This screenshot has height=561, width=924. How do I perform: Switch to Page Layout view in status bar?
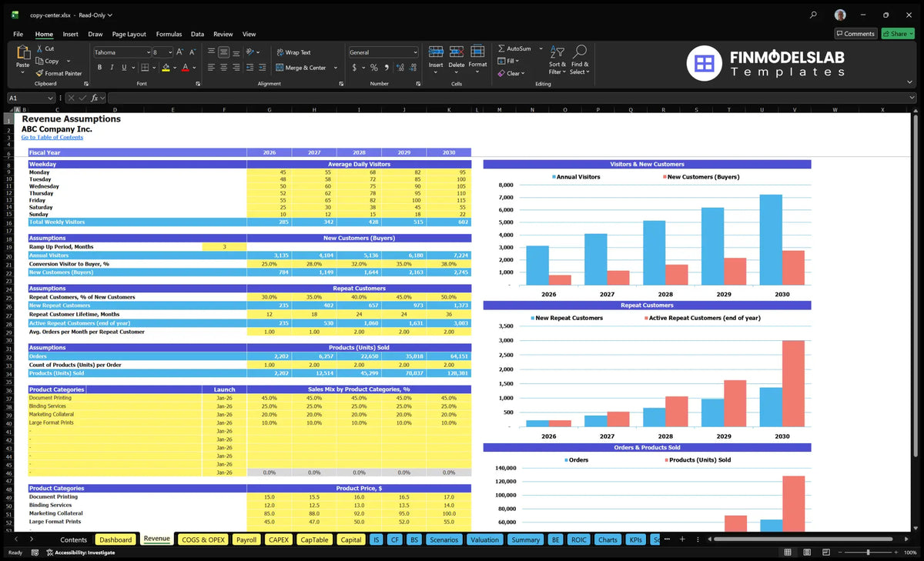[x=805, y=553]
